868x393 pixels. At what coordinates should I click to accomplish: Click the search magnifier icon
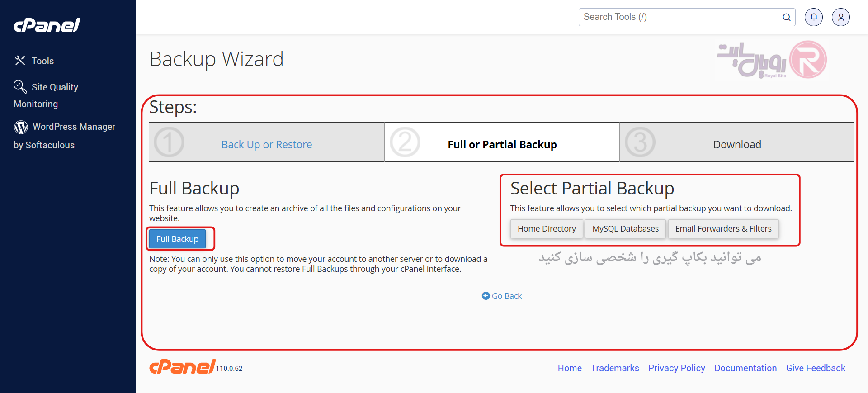point(787,17)
